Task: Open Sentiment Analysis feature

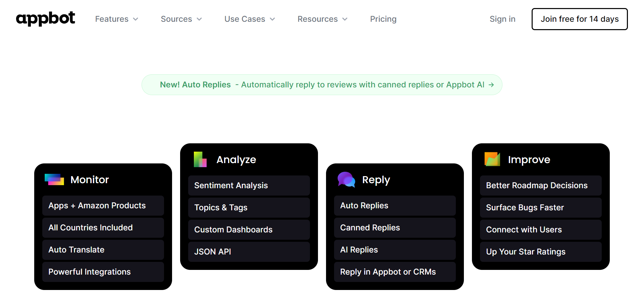Action: pos(249,186)
